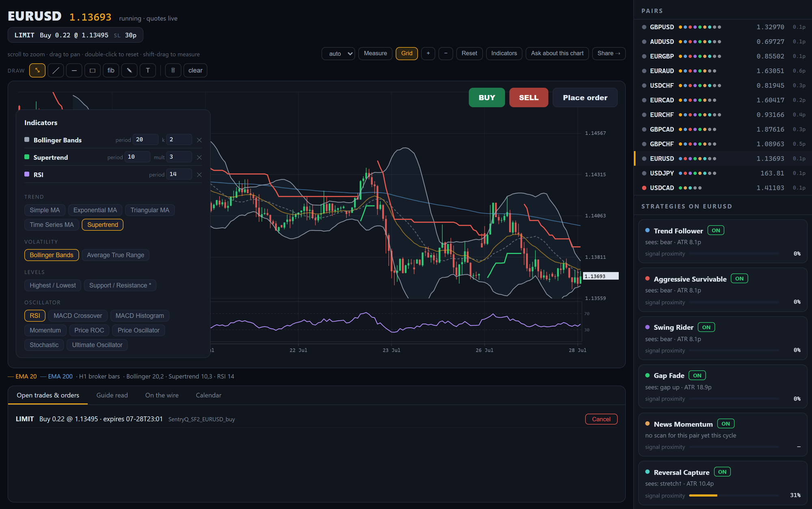
Task: Edit the Bollinger Bands k field
Action: (x=179, y=140)
